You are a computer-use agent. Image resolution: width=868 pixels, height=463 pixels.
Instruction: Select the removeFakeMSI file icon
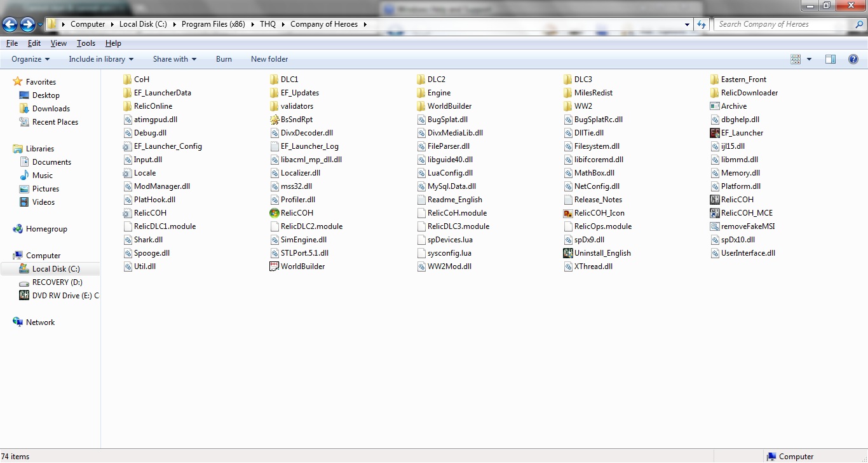(x=715, y=226)
